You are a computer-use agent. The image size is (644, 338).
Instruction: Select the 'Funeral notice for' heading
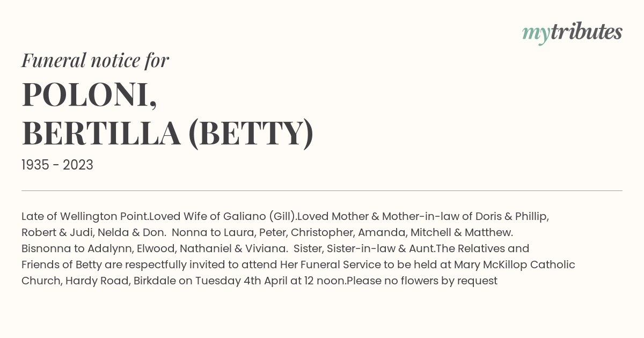(95, 61)
